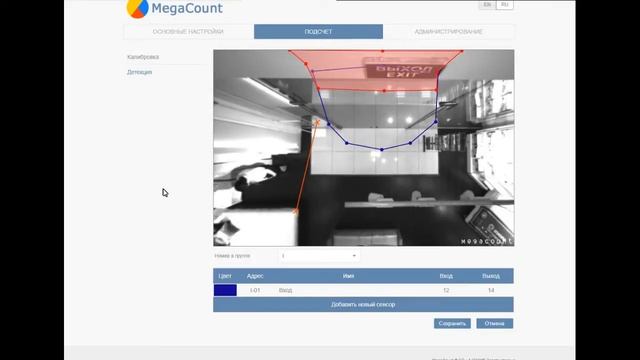Save settings with Сохранить button
Viewport: 640px width, 360px height.
pyautogui.click(x=452, y=323)
